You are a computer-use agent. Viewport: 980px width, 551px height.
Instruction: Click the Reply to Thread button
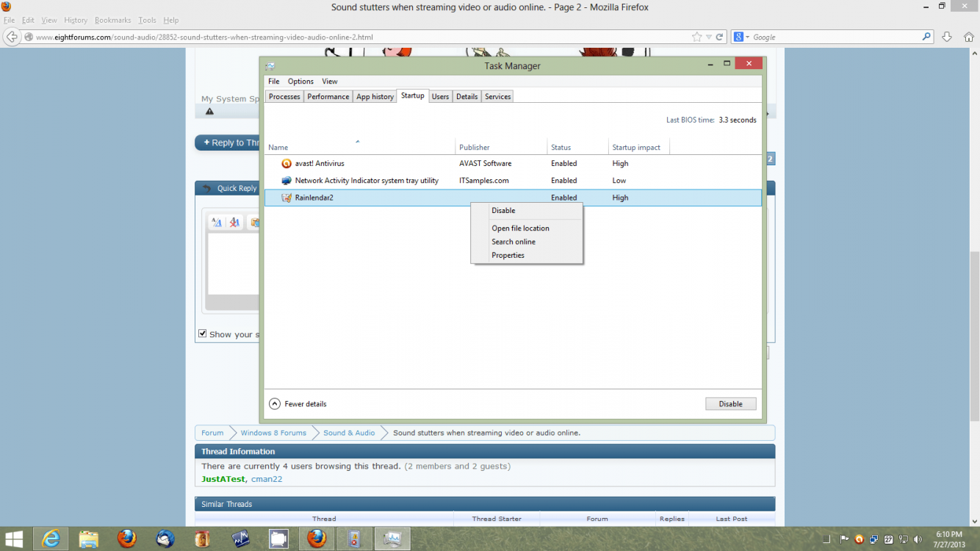click(x=228, y=143)
